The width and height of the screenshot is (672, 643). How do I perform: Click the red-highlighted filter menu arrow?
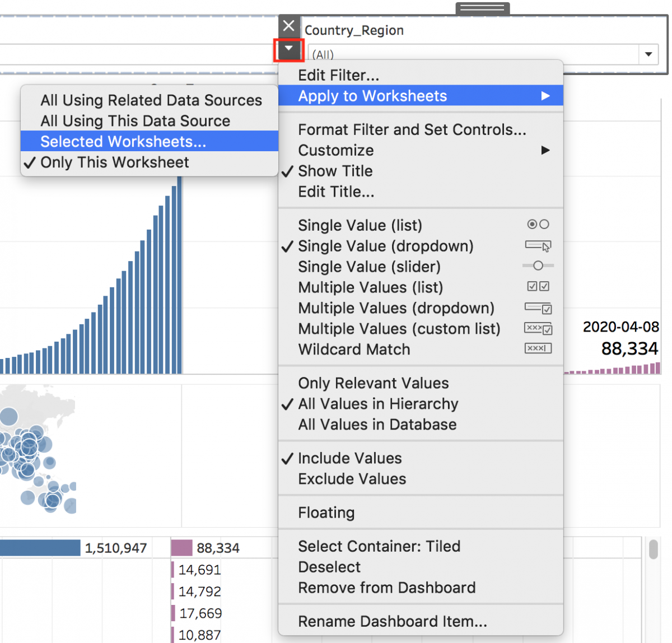coord(288,49)
